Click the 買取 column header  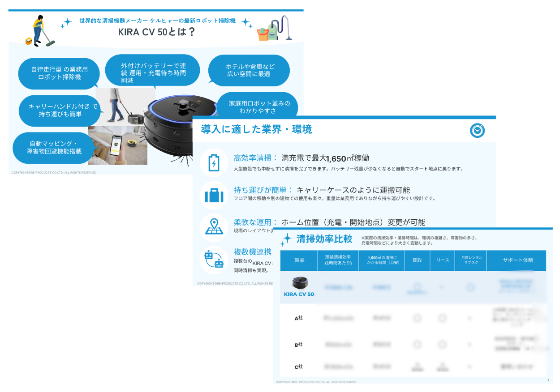click(417, 260)
